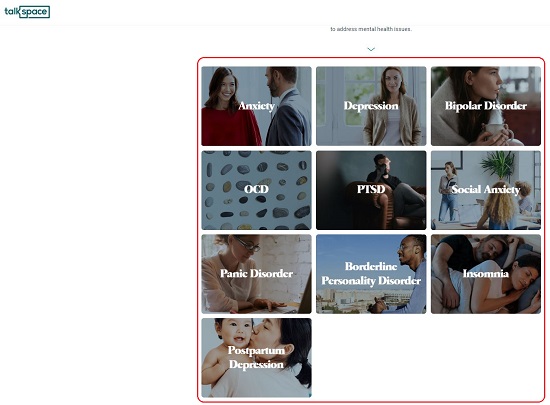Screen dimensions: 550x405
Task: Open the Borderline Personality Disorder tile
Action: tap(371, 274)
